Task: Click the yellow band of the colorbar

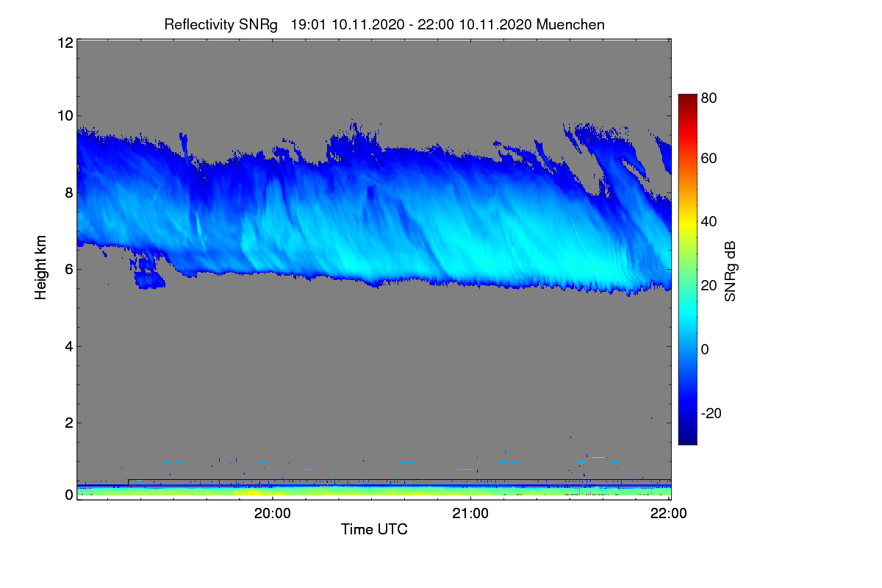Action: 687,223
